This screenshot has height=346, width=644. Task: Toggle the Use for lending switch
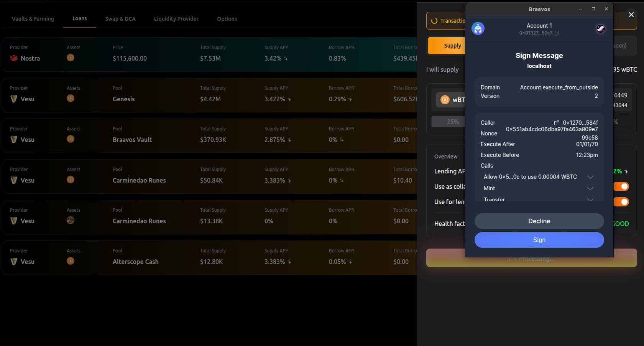pyautogui.click(x=621, y=202)
